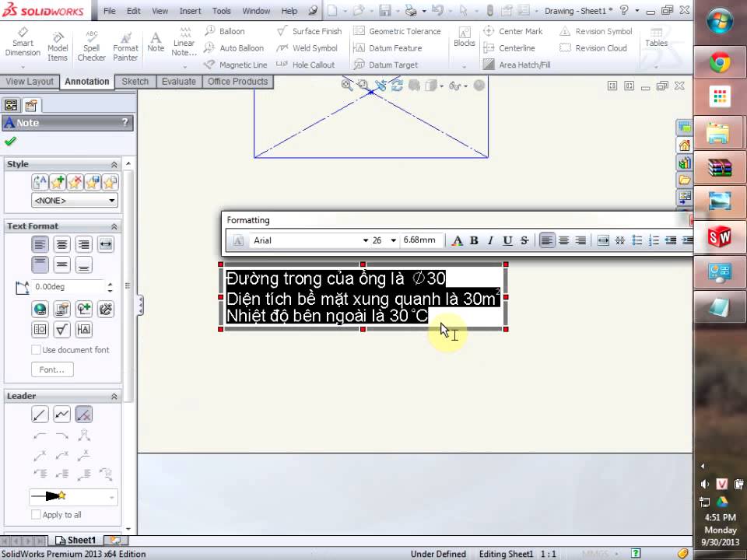Screen dimensions: 747x560
Task: Open the Geometric Tolerance tool
Action: [397, 31]
